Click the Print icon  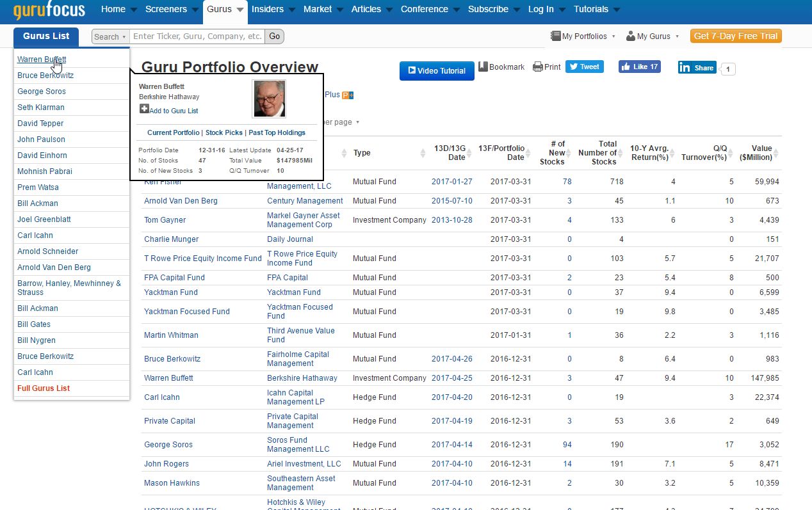pyautogui.click(x=538, y=67)
